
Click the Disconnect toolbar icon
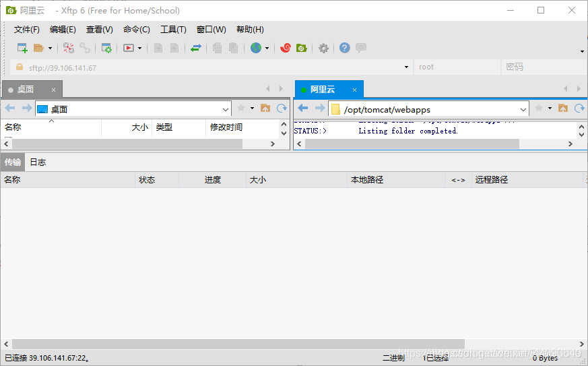pyautogui.click(x=68, y=48)
